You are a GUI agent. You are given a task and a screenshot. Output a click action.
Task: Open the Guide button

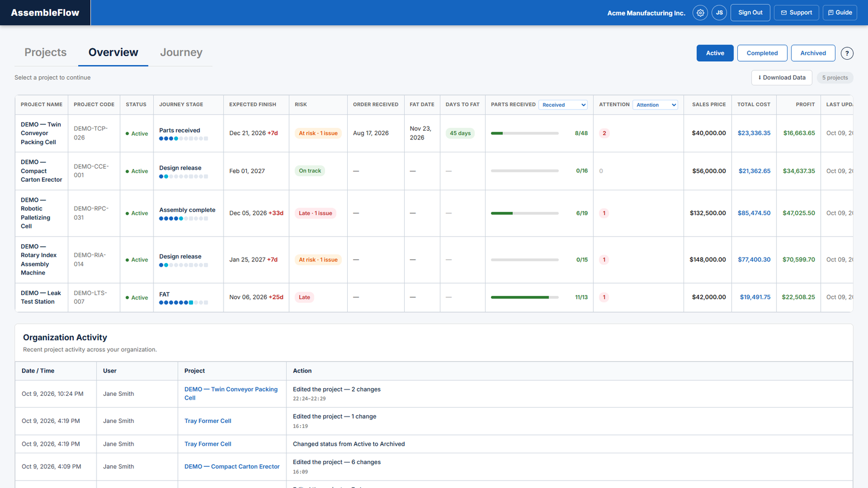tap(840, 12)
